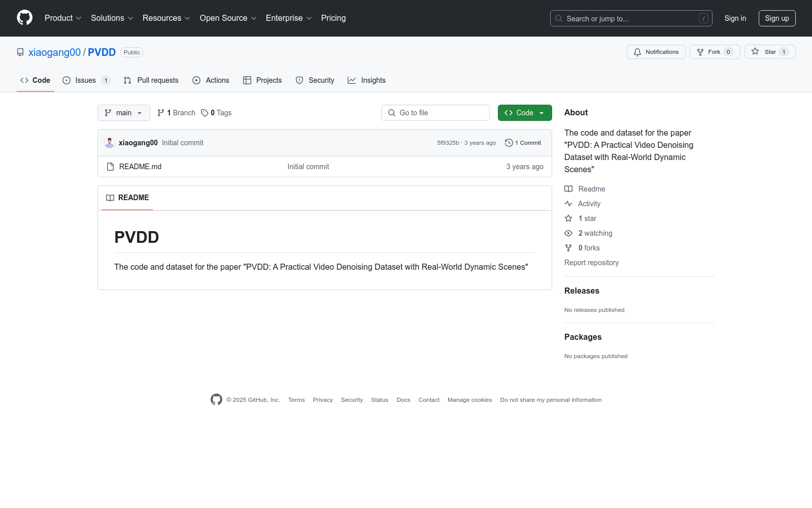Open the Packages heading link

583,337
